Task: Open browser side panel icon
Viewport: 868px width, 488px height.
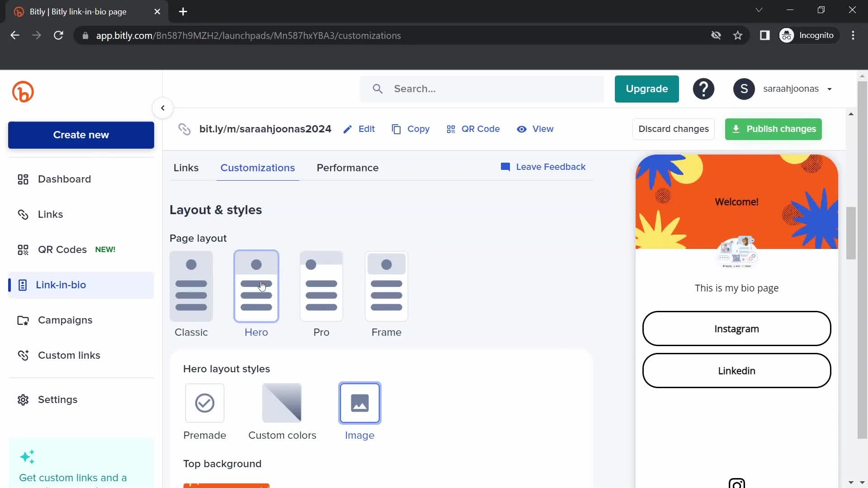Action: (x=764, y=35)
